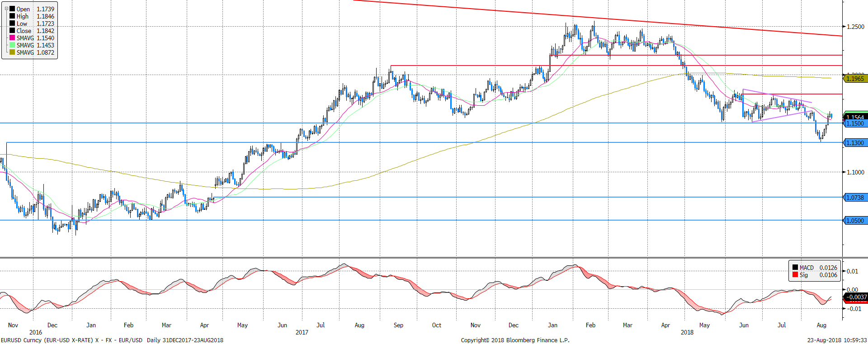
Task: Click the Open 1.1739 legend entry
Action: 35,9
